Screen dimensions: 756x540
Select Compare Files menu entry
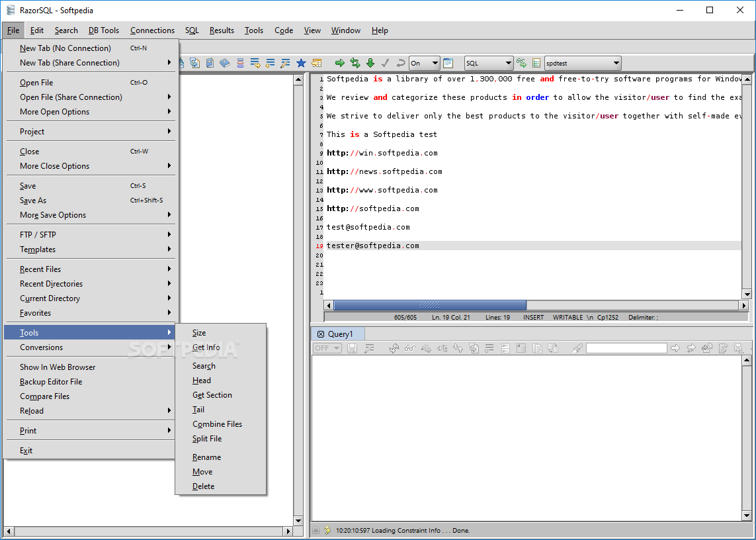(91, 396)
